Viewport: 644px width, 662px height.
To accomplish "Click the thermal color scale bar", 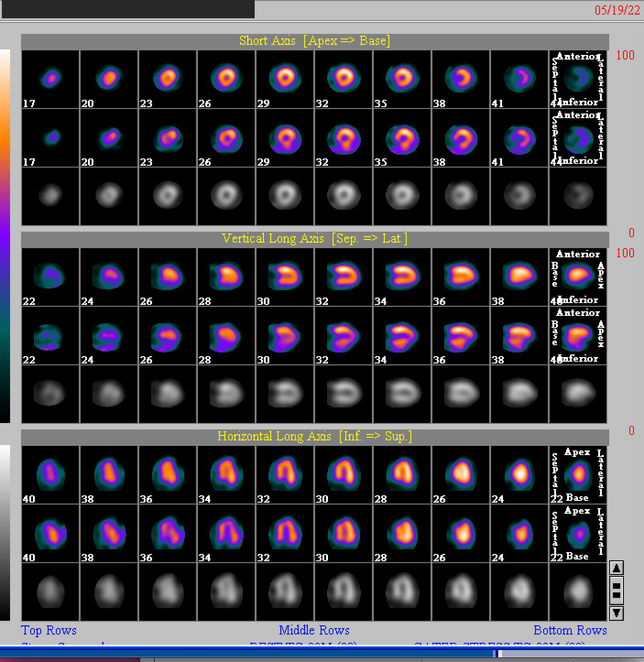I will click(x=5, y=236).
